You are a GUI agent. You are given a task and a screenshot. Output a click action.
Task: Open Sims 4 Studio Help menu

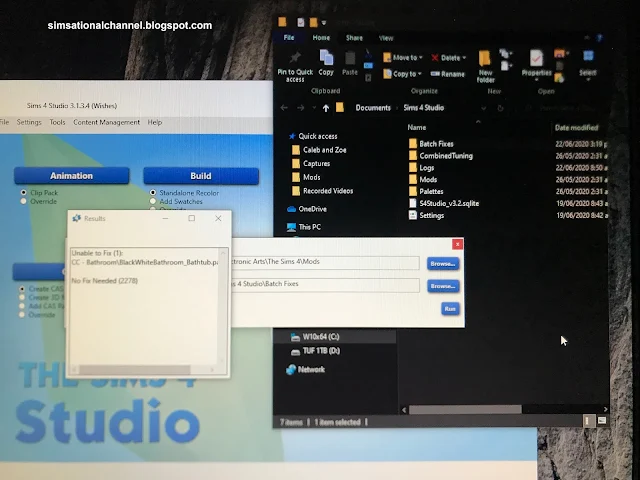[x=155, y=122]
